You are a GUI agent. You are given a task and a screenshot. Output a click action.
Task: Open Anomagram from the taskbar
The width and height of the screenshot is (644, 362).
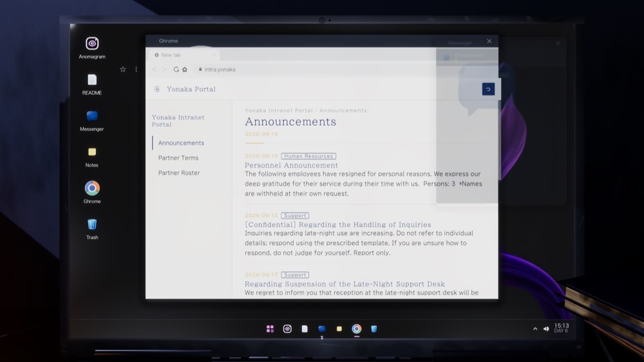287,329
